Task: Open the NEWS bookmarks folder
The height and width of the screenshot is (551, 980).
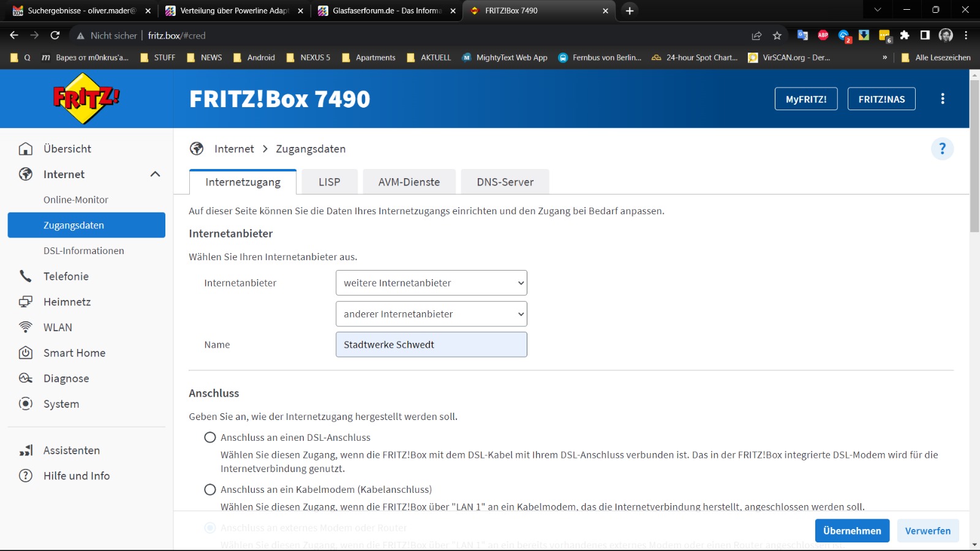Action: click(205, 58)
